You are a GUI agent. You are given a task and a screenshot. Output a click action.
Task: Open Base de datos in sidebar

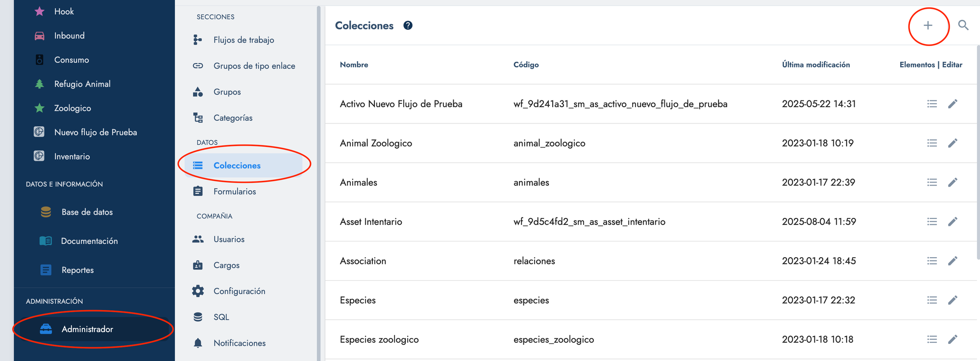[87, 212]
